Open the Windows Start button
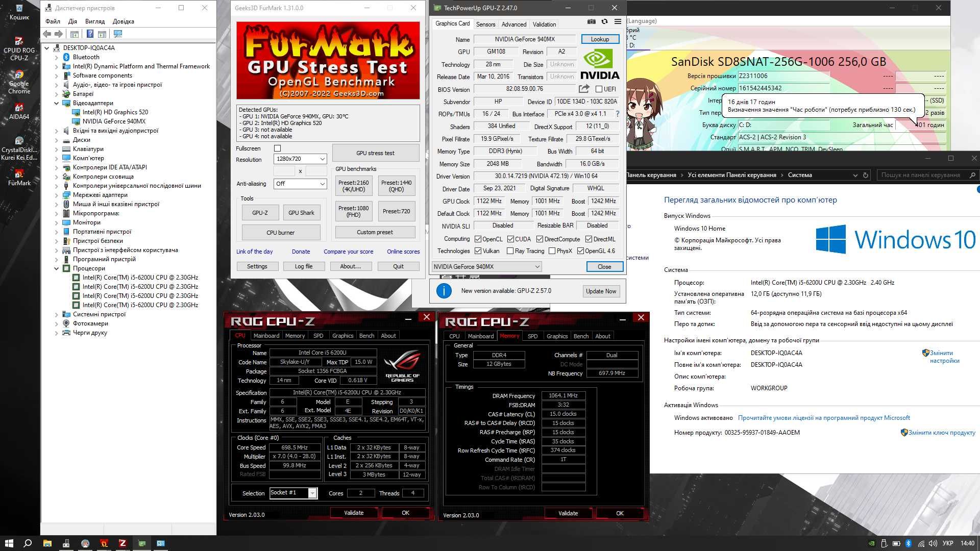 (9, 543)
